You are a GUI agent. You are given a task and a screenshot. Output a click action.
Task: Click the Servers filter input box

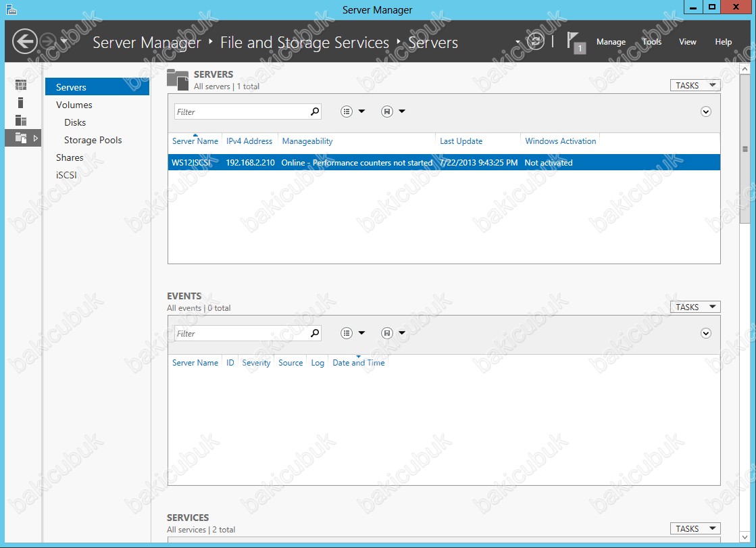coord(241,111)
